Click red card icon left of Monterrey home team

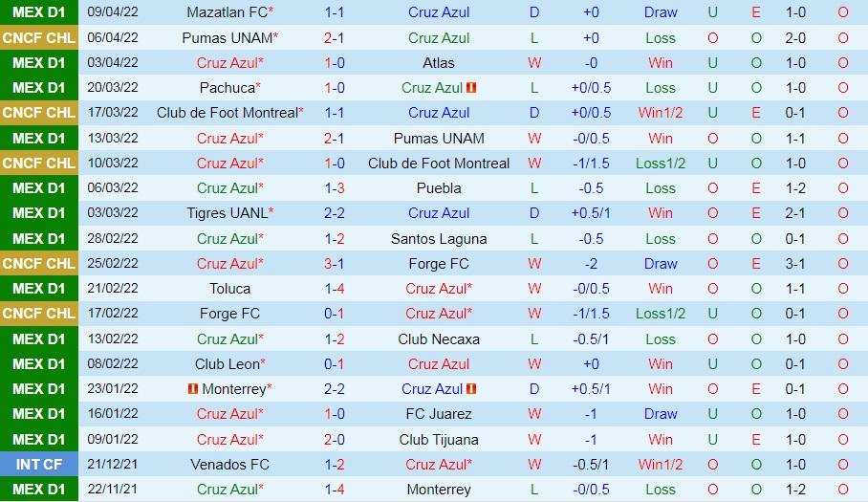click(x=193, y=389)
